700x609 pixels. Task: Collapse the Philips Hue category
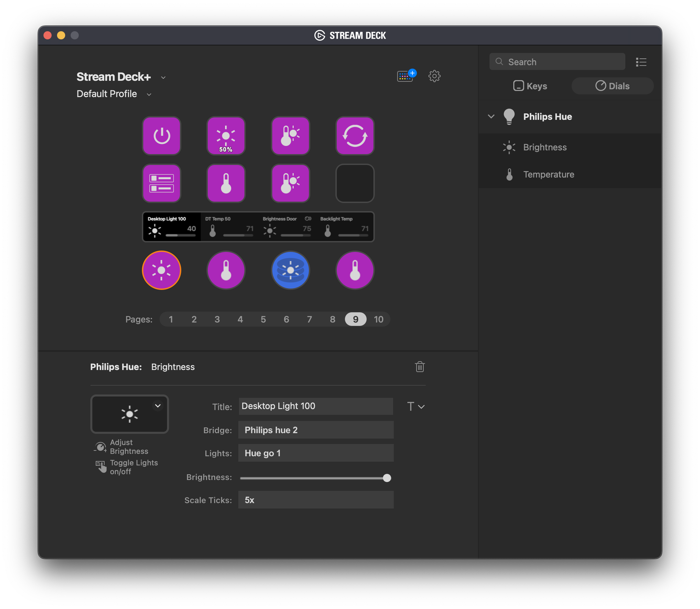click(x=491, y=116)
